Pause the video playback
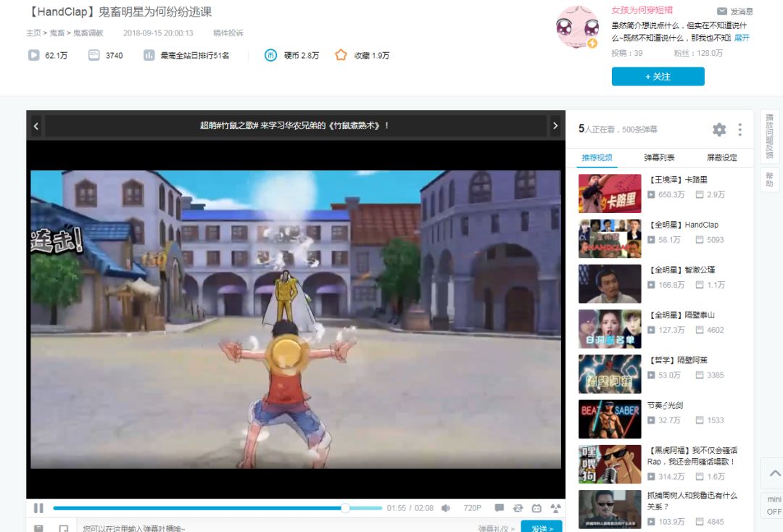Screen dimensions: 783x532 pos(38,508)
